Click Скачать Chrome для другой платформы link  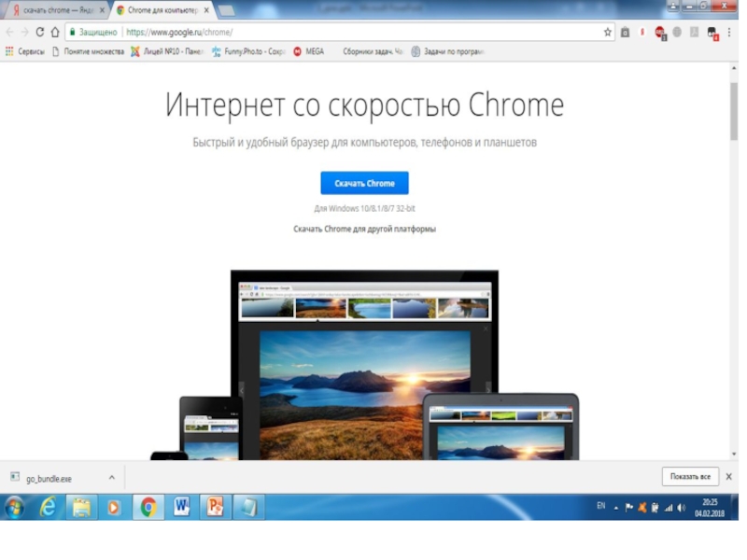364,229
